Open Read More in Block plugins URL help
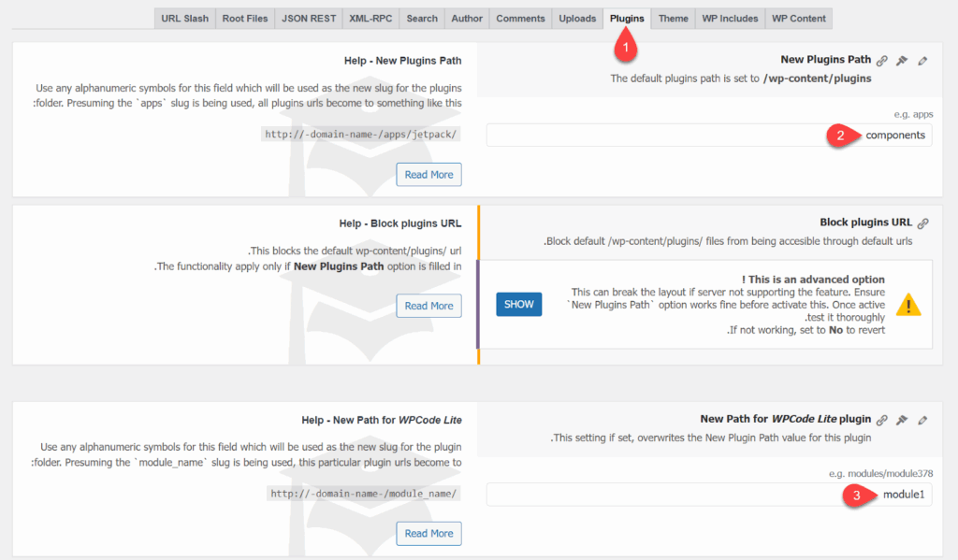 pos(428,306)
